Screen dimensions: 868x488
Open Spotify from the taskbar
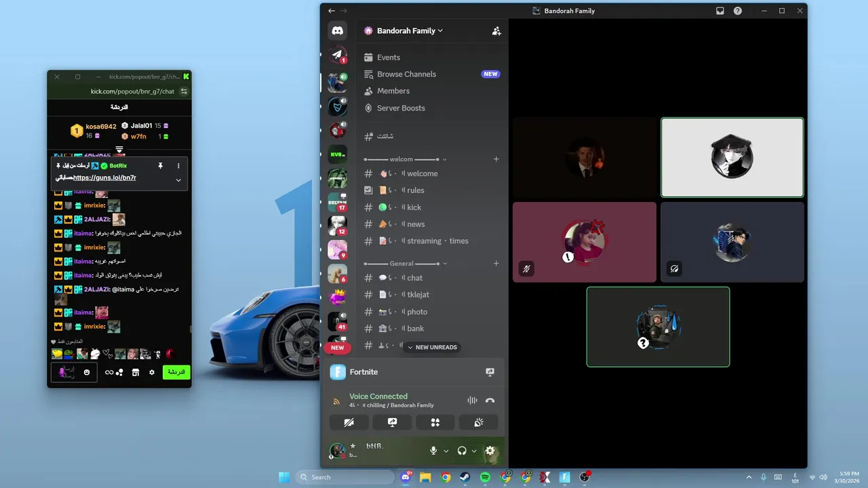(x=485, y=477)
